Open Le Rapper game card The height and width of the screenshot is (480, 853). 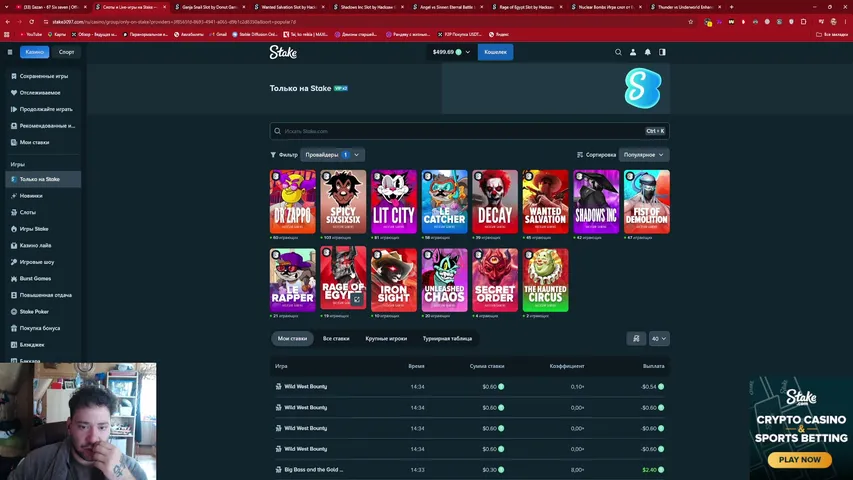pyautogui.click(x=293, y=280)
